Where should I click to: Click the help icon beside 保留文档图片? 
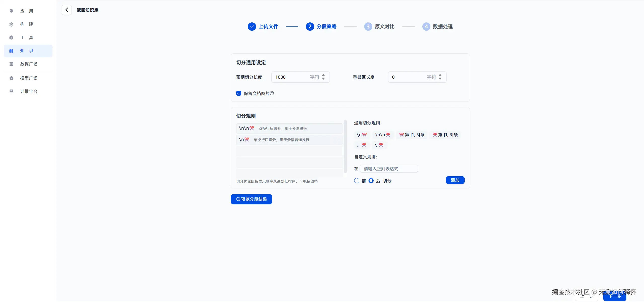[x=272, y=93]
